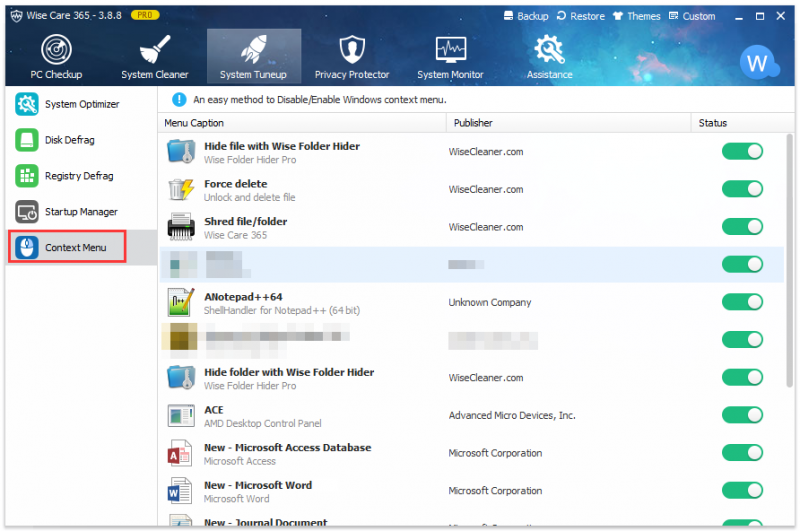The image size is (800, 531).
Task: Disable Hide file with Wise Folder Hider toggle
Action: click(x=742, y=151)
